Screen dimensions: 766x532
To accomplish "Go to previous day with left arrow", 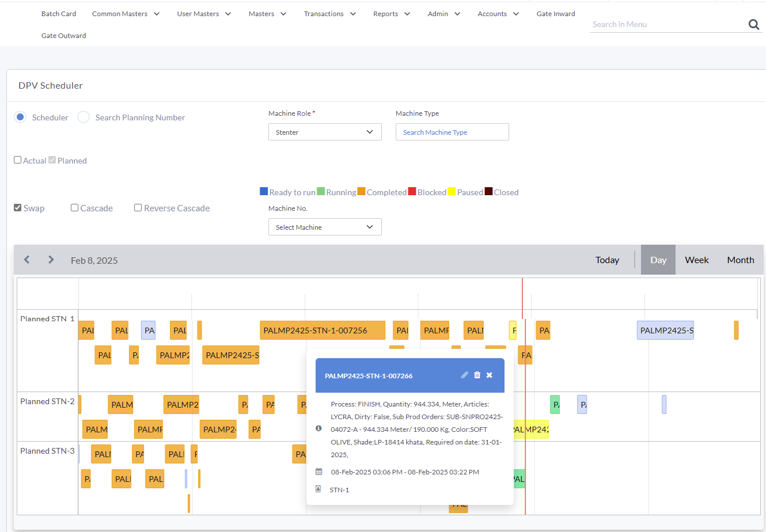I will [26, 260].
